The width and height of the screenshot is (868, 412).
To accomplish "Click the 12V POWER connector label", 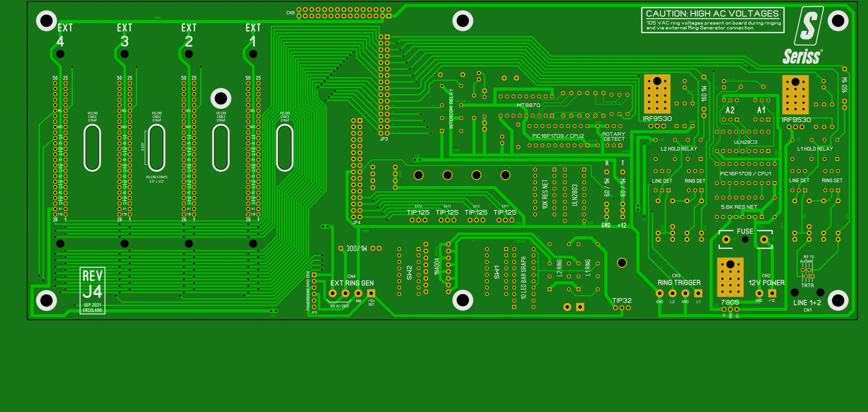I will pos(766,283).
